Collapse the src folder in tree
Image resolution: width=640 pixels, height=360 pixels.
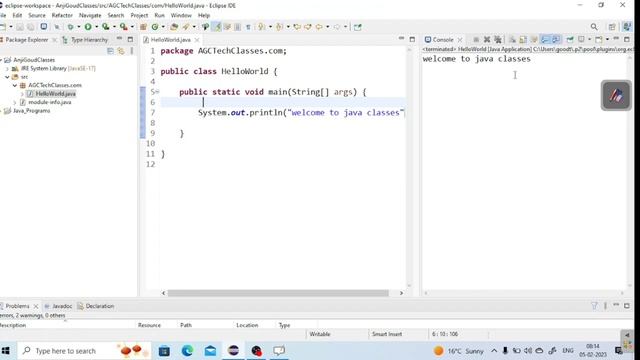[7, 77]
